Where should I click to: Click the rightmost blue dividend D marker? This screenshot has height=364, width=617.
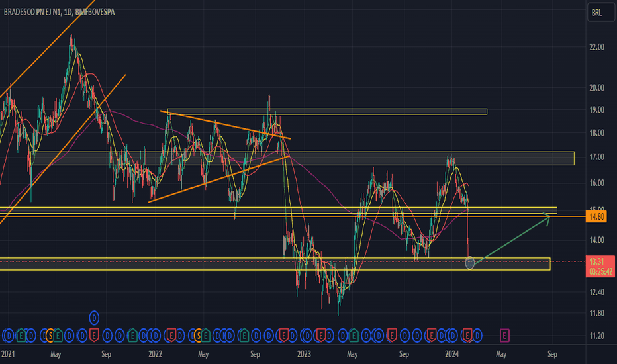[477, 336]
